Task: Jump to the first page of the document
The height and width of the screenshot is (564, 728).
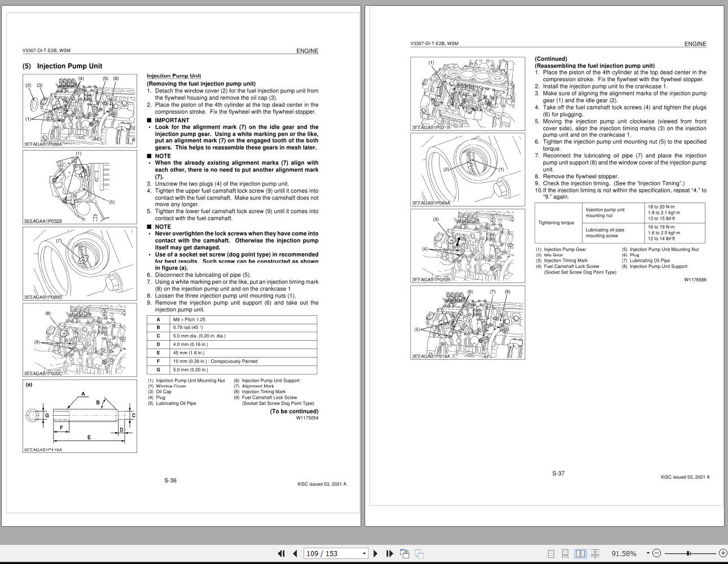Action: tap(280, 553)
